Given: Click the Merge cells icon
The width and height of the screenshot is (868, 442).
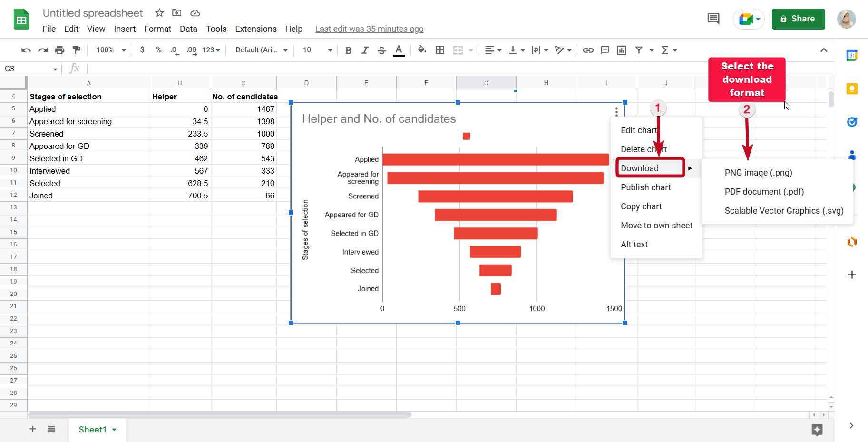Looking at the screenshot, I should (458, 50).
